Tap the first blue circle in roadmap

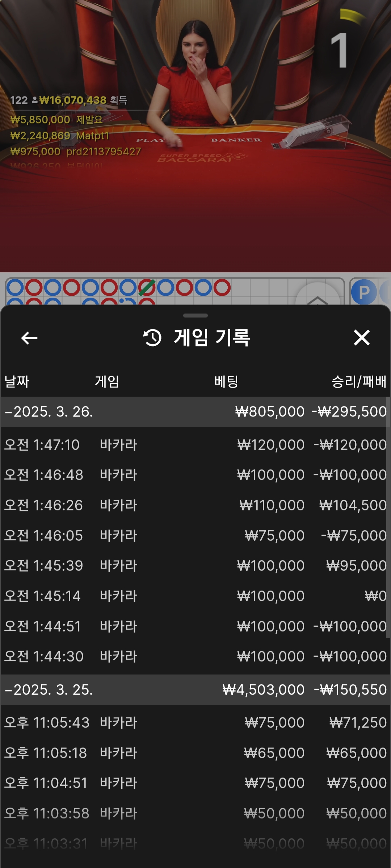(x=15, y=288)
